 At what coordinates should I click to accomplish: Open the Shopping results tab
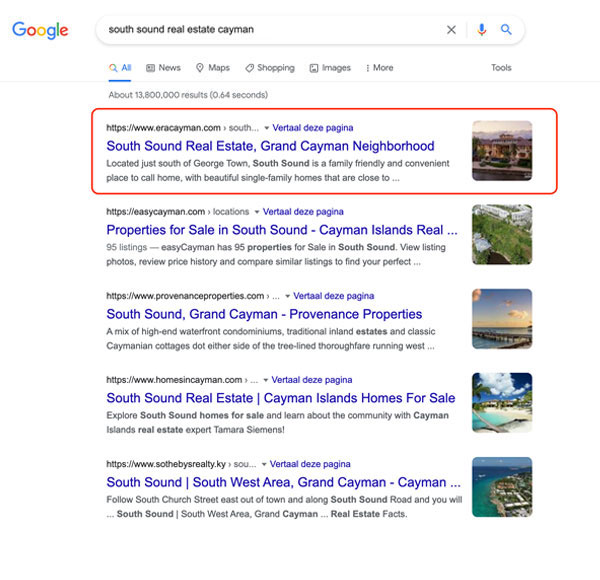coord(270,68)
